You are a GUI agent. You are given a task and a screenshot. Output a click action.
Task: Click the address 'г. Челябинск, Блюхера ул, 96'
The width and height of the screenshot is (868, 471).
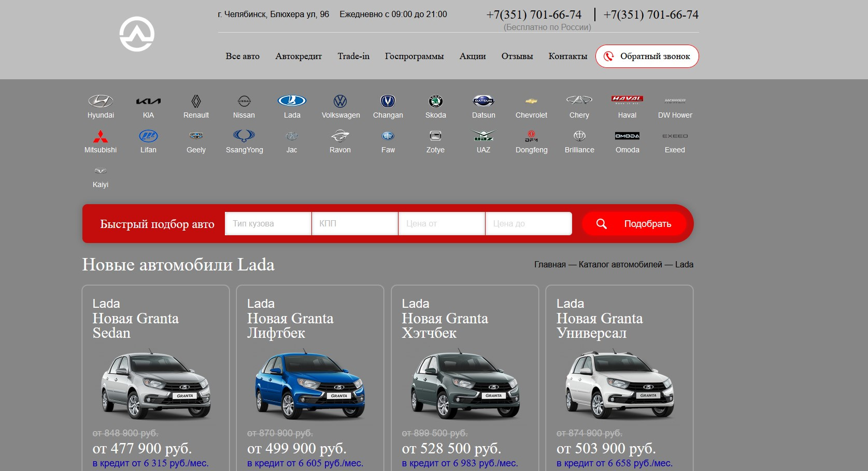click(274, 15)
